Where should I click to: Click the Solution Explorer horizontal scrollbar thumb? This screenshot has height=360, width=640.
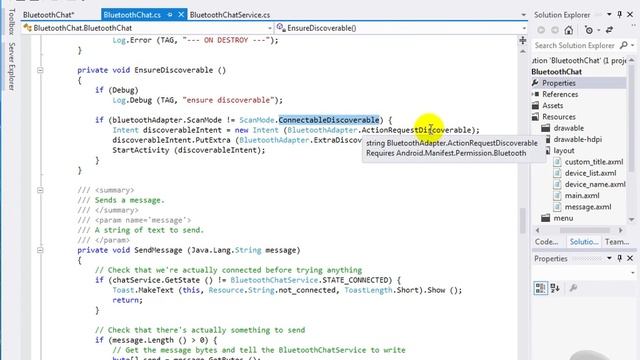(x=584, y=230)
